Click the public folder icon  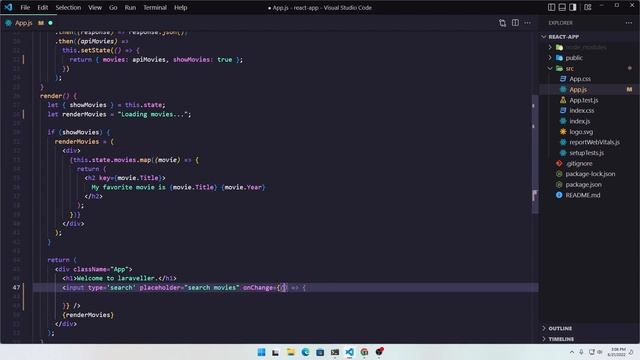pyautogui.click(x=559, y=58)
